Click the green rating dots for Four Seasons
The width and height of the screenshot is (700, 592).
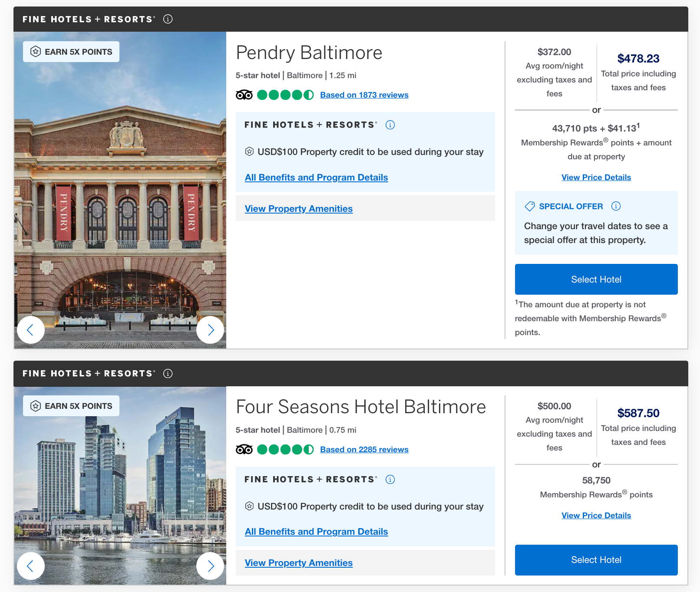coord(285,449)
